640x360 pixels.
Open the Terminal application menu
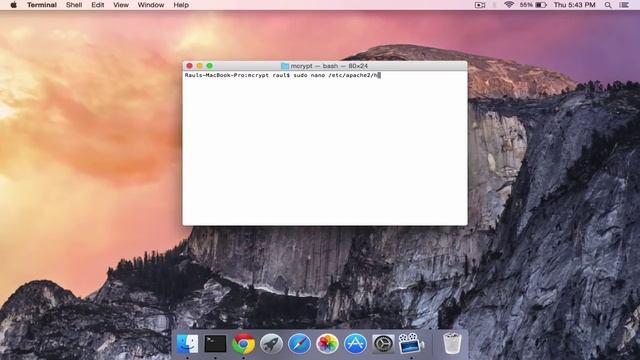(42, 5)
